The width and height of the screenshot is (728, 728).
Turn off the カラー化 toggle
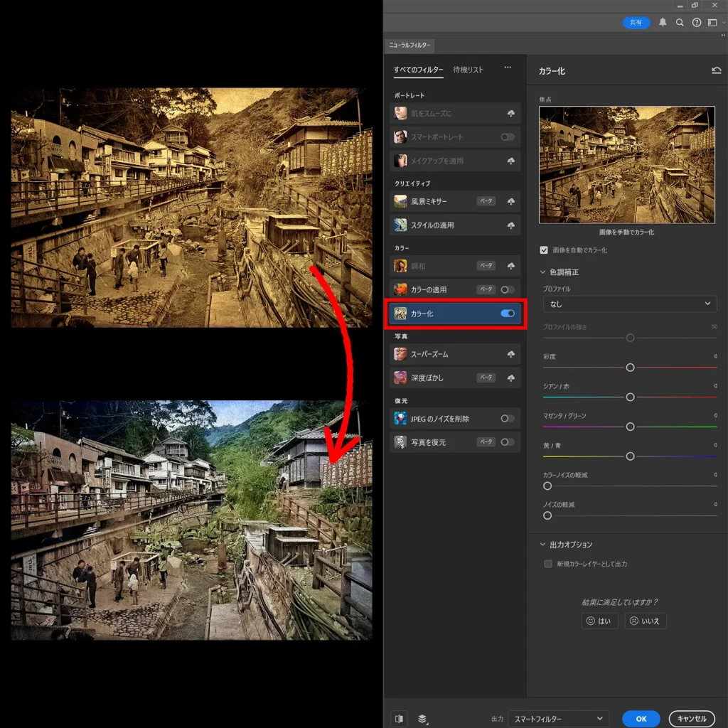508,314
